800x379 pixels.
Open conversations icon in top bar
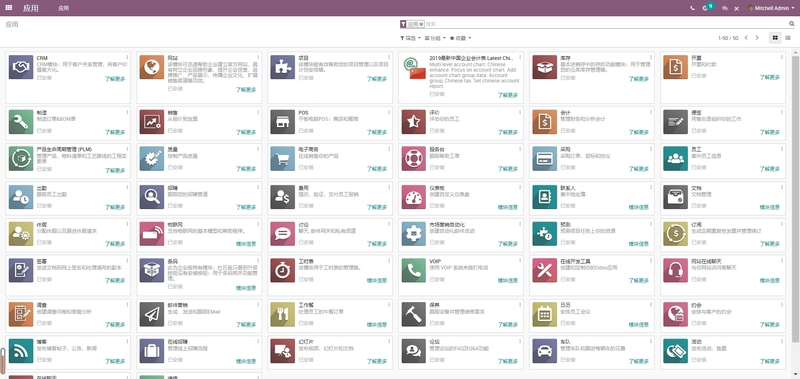click(724, 8)
